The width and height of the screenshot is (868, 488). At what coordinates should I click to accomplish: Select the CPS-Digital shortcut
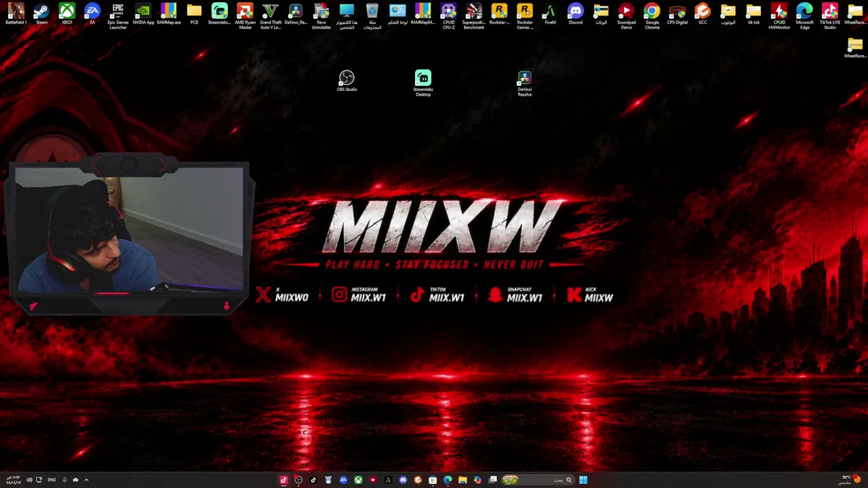[x=677, y=14]
